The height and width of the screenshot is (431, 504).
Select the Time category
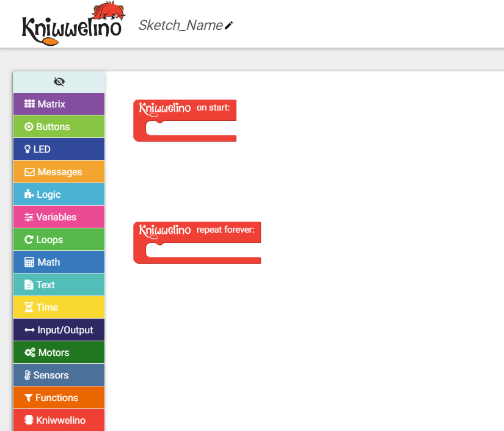pyautogui.click(x=59, y=307)
